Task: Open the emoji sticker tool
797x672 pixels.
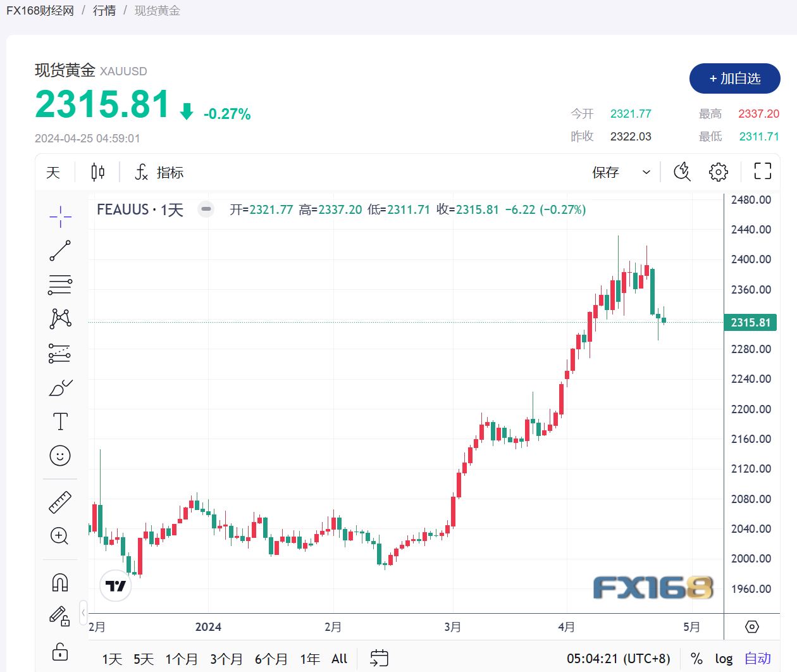Action: coord(59,455)
